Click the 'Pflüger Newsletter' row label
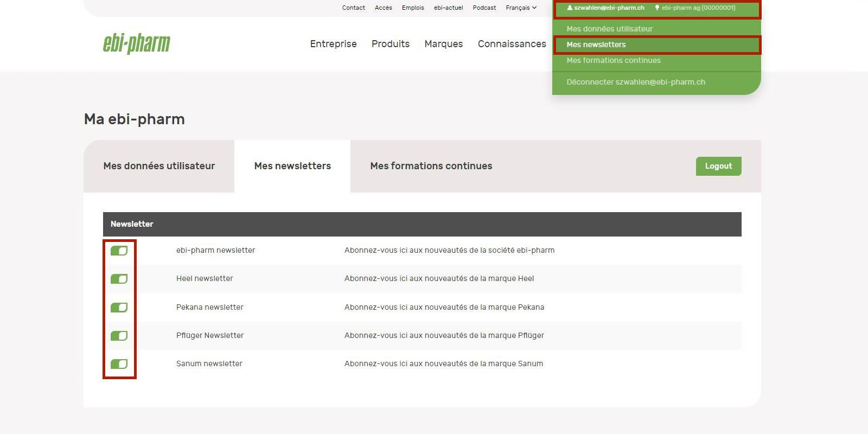This screenshot has width=868, height=434. [x=210, y=335]
